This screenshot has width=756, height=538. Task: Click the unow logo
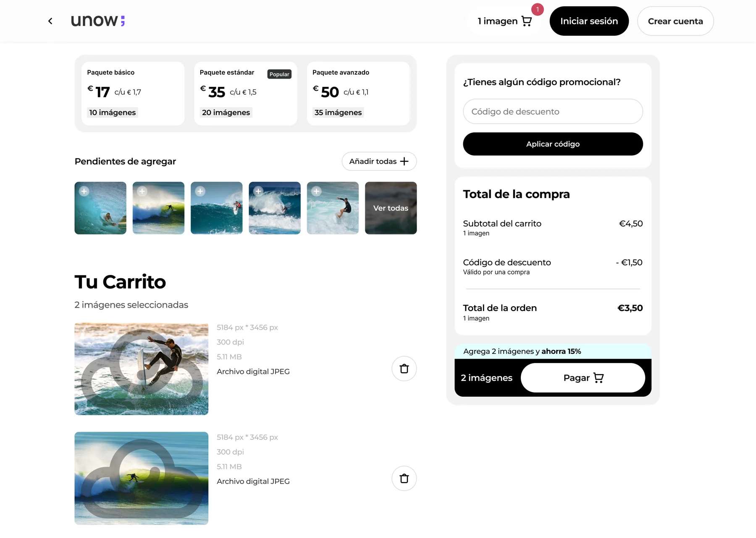98,21
